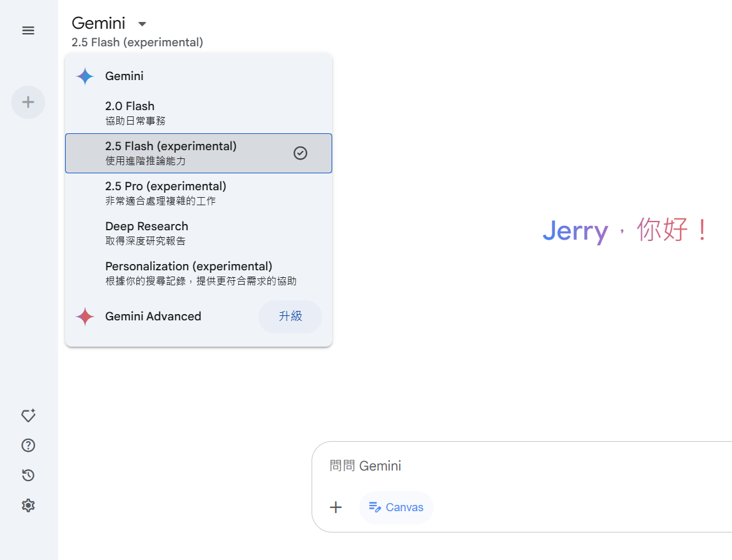732x560 pixels.
Task: Choose the Deep Research option
Action: (x=198, y=233)
